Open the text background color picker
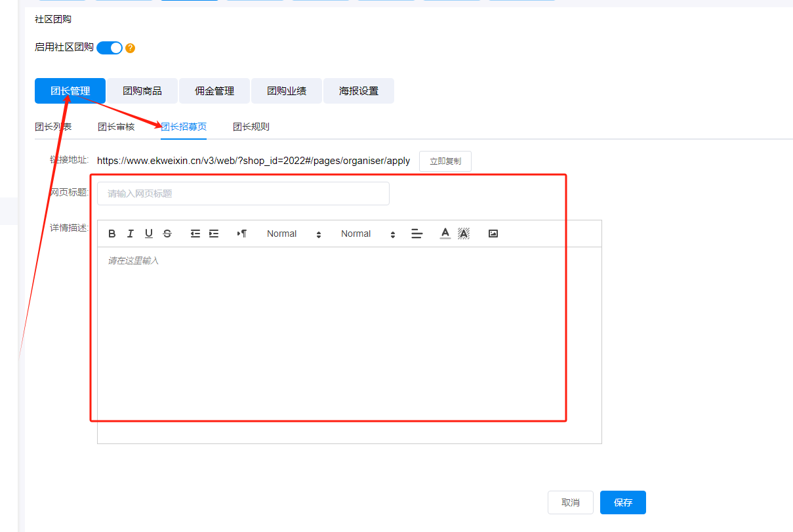The image size is (793, 532). point(464,234)
